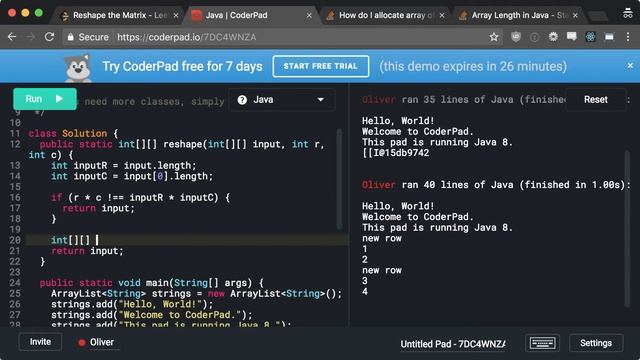Click 'return input;' on line 17
This screenshot has width=640, height=360.
(x=98, y=208)
